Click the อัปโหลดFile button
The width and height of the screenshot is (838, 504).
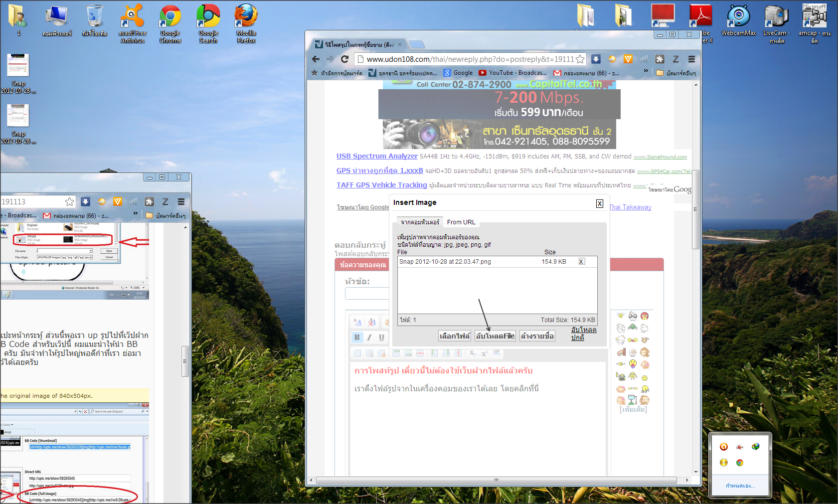pos(495,336)
